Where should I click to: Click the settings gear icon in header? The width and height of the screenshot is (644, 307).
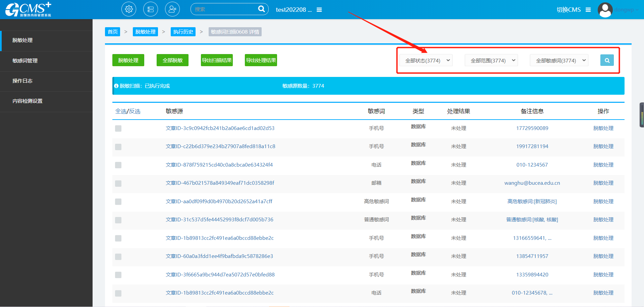click(x=129, y=9)
